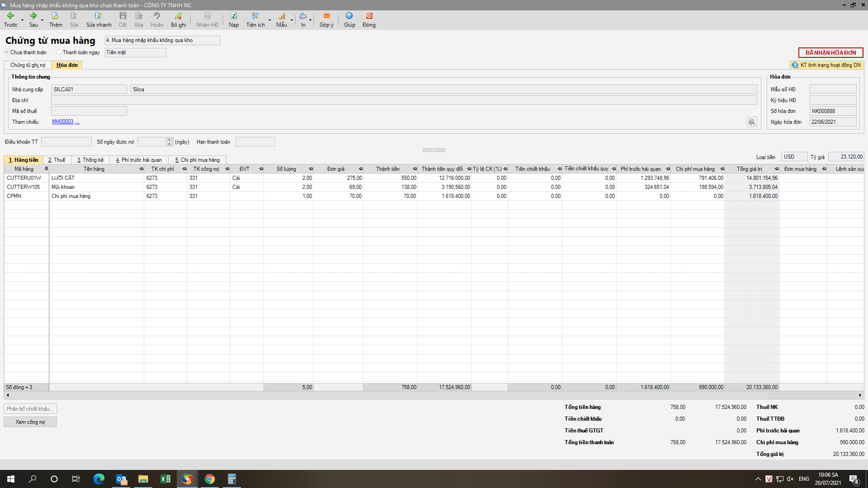Click the Đóng close toolbar icon

pos(369,16)
